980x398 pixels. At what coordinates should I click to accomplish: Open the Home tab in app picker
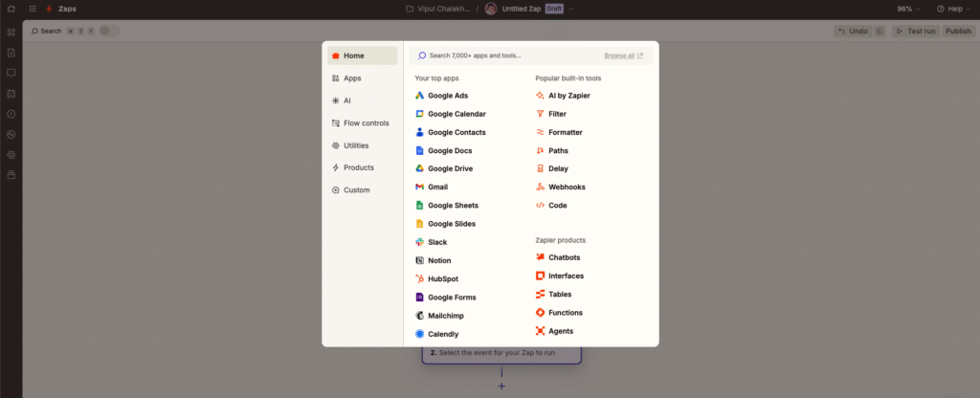pos(363,55)
